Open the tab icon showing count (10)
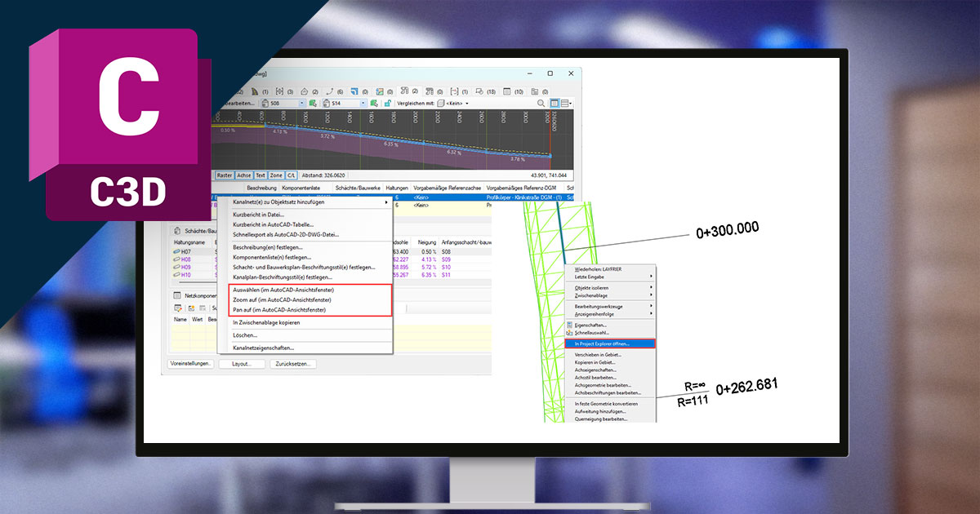This screenshot has width=980, height=514. click(507, 91)
